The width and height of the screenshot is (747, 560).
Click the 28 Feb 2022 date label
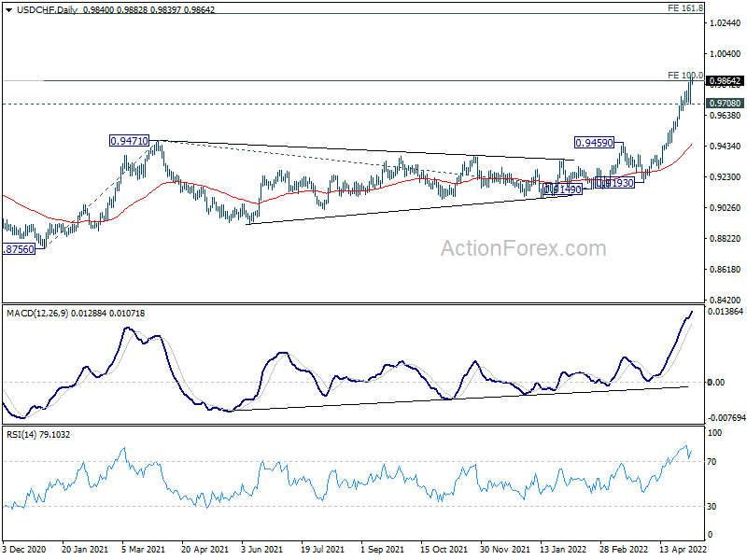[x=624, y=550]
